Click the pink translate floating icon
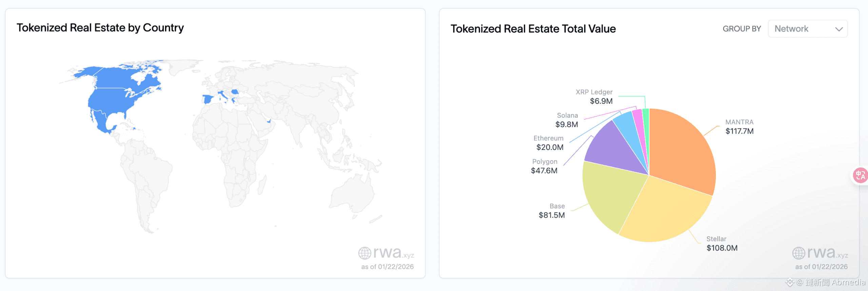 [860, 175]
